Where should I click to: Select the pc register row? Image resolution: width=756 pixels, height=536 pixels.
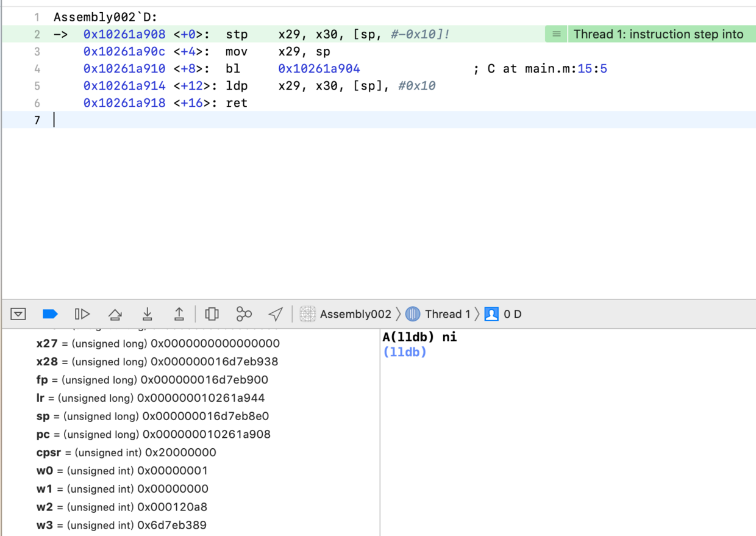(153, 434)
